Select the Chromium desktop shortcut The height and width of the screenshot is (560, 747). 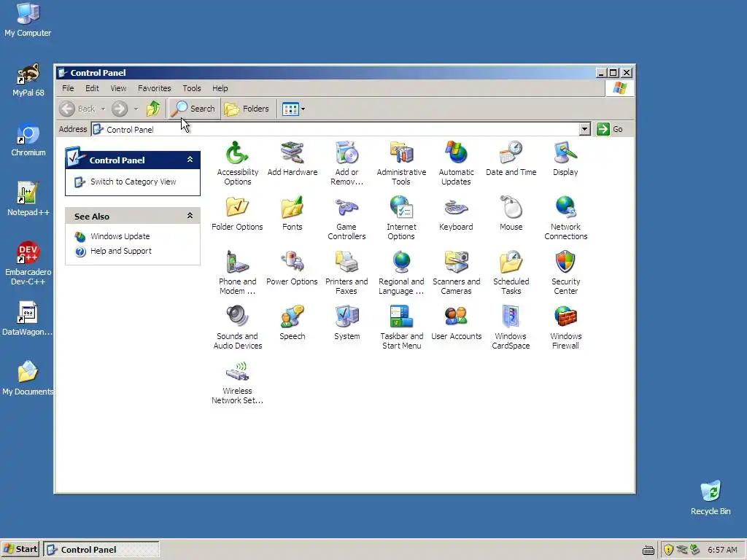pyautogui.click(x=28, y=140)
